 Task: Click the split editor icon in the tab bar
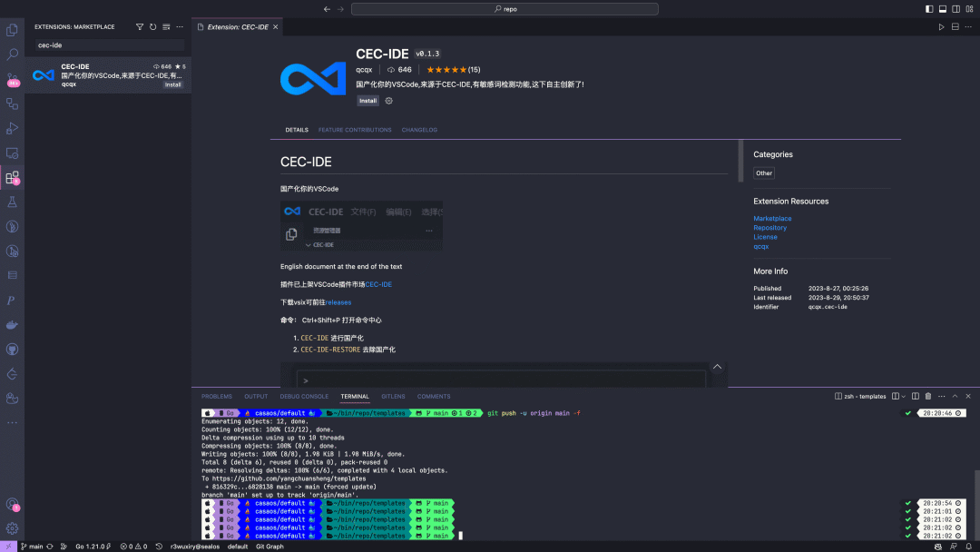tap(955, 26)
